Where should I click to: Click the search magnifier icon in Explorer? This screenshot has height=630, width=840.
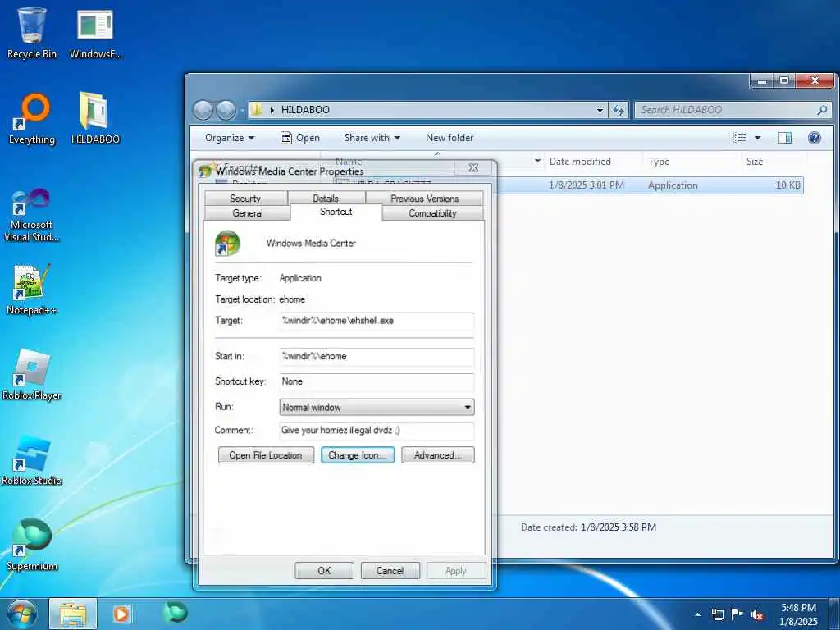coord(822,110)
